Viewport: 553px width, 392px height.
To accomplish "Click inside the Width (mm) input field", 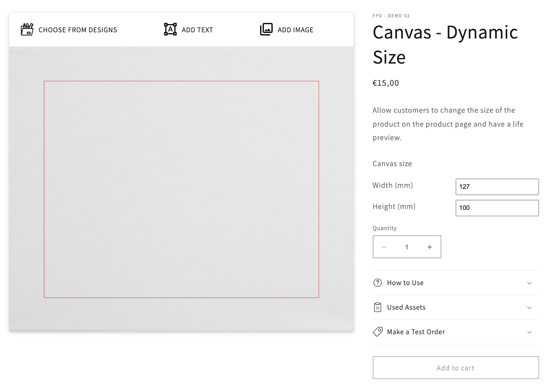I will [x=497, y=187].
